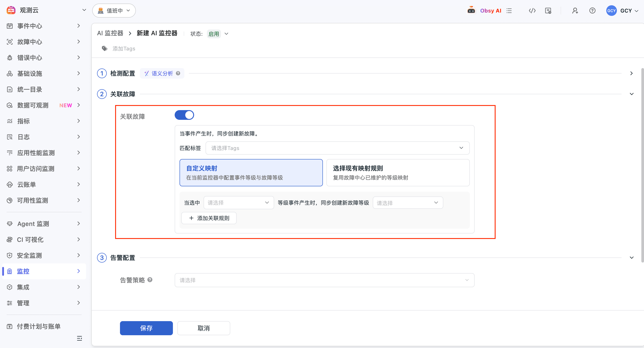644x348 pixels.
Task: Click the GCY avatar circle
Action: pyautogui.click(x=611, y=11)
